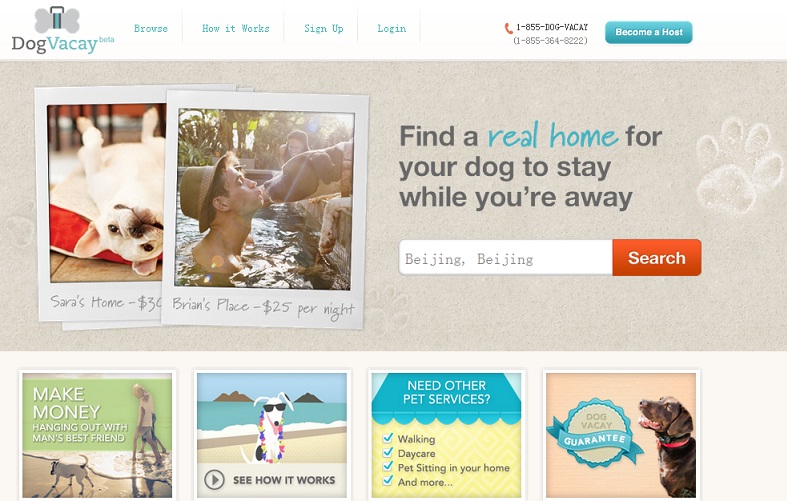Image resolution: width=787 pixels, height=501 pixels.
Task: Open the How it Works page
Action: click(235, 29)
